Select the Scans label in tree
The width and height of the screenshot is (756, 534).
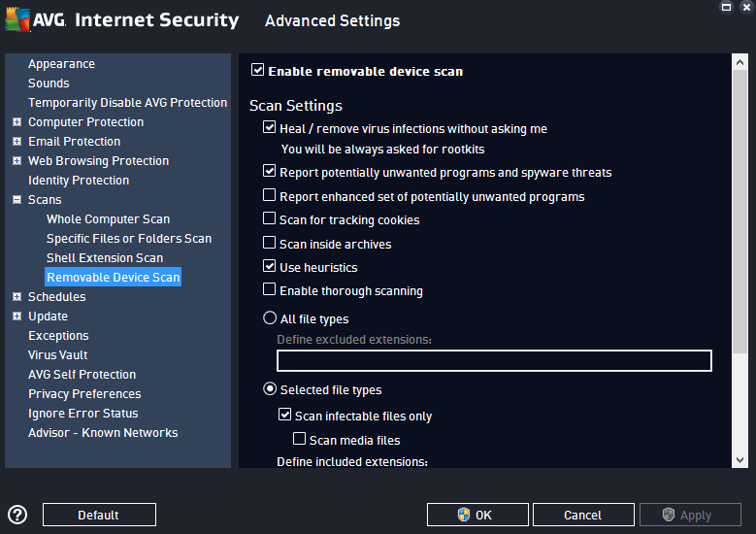(45, 199)
